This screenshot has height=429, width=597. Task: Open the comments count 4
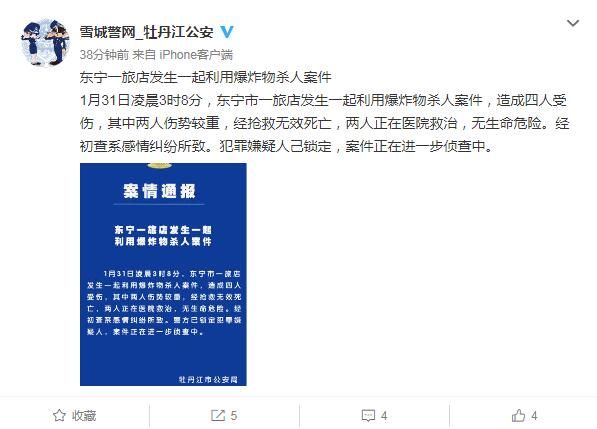(384, 415)
